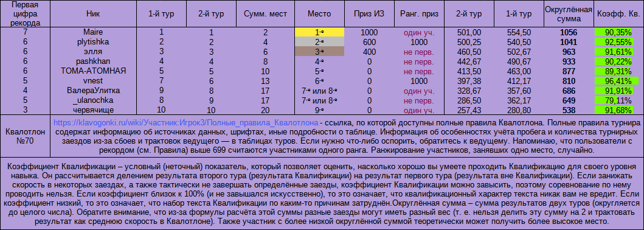Viewport: 644px width, 230px height.
Task: Click the rounded sum "877"
Action: [x=569, y=71]
